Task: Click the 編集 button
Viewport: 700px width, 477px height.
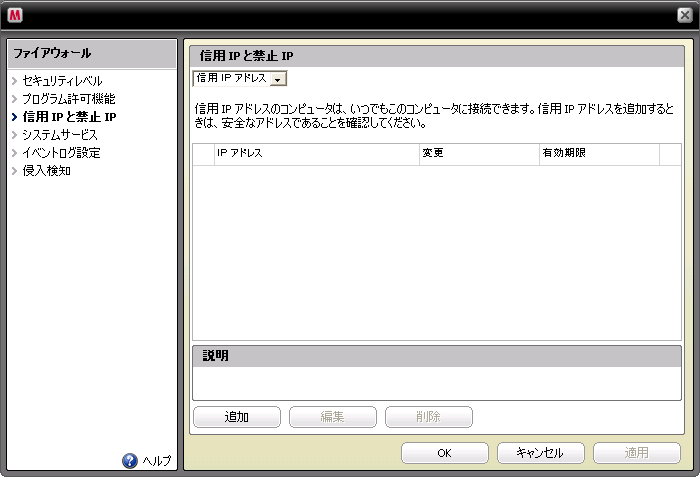Action: tap(333, 417)
